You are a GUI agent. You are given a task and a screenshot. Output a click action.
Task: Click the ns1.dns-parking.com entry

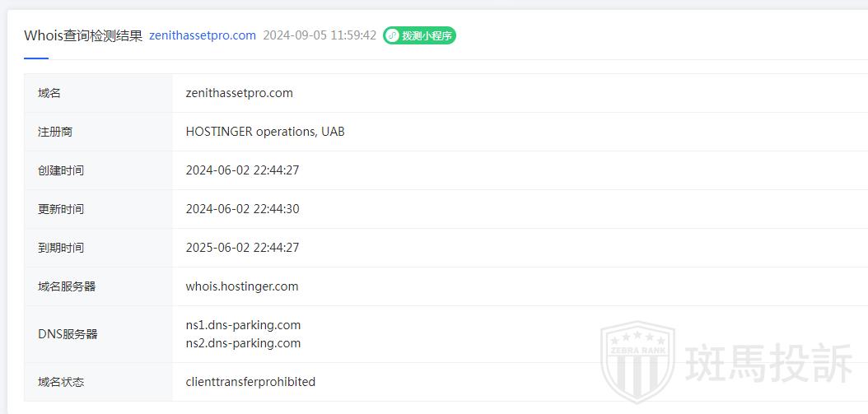pos(243,325)
